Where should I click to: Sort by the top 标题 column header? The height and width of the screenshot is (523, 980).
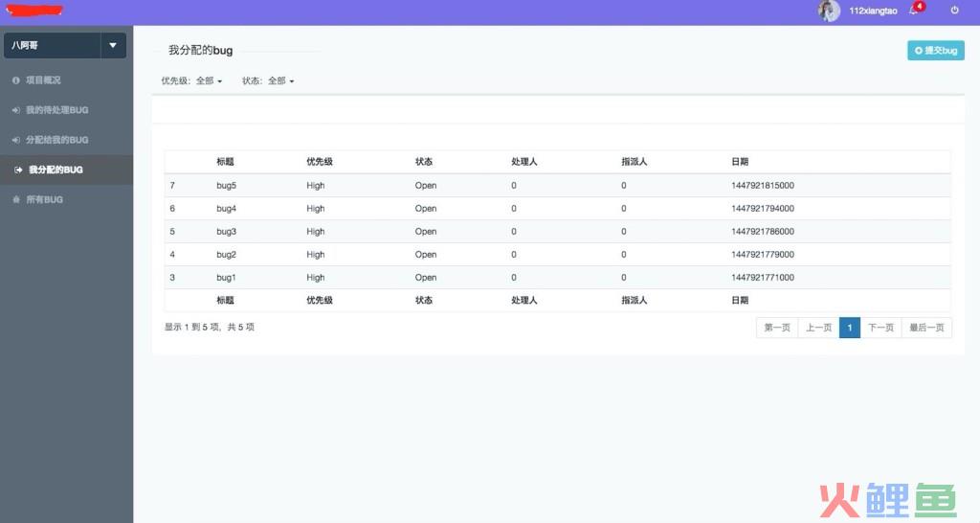pyautogui.click(x=225, y=162)
